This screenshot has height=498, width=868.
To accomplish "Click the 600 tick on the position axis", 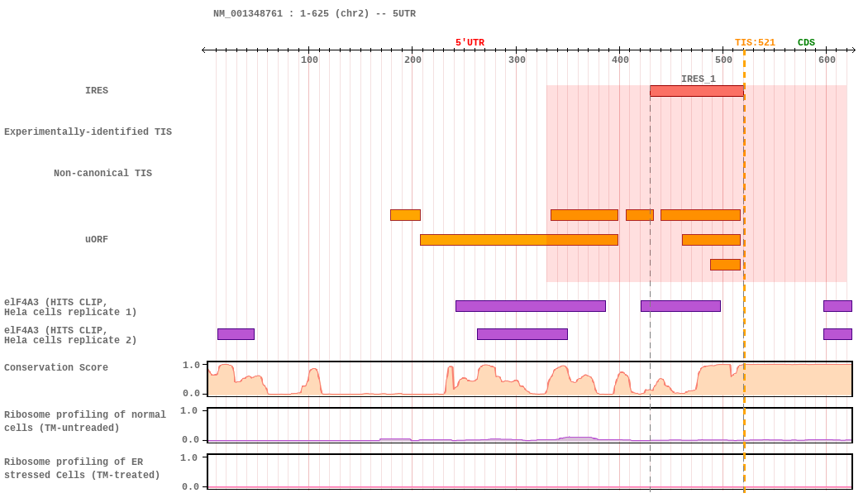I will 827,60.
